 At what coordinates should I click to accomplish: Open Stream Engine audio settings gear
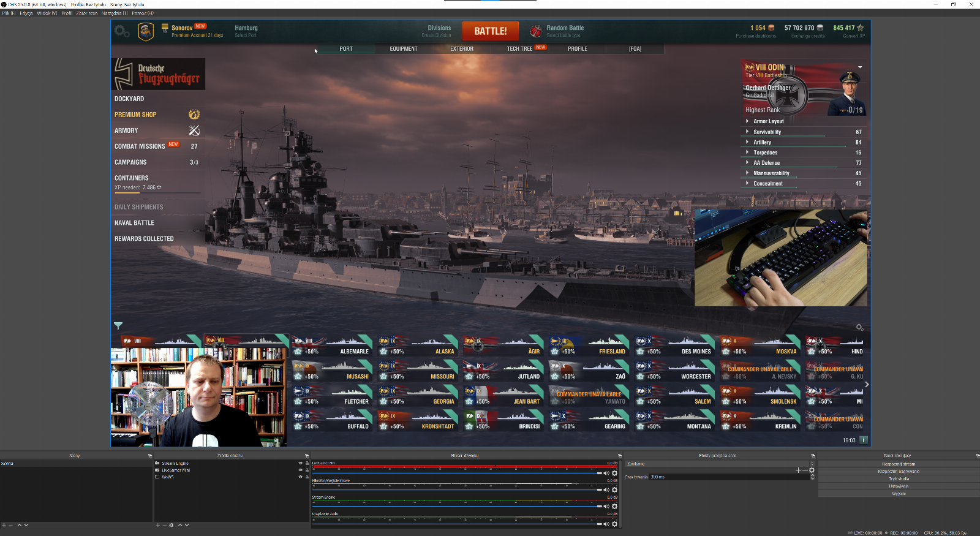coord(614,506)
